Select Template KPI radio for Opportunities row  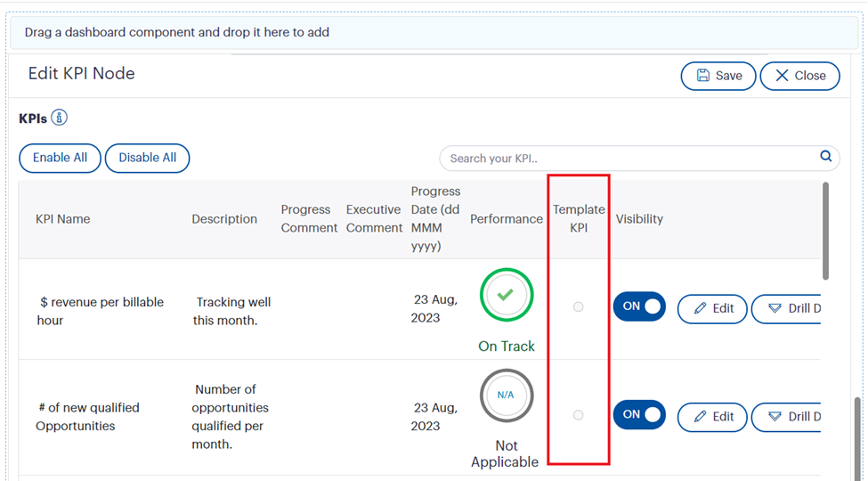point(578,415)
